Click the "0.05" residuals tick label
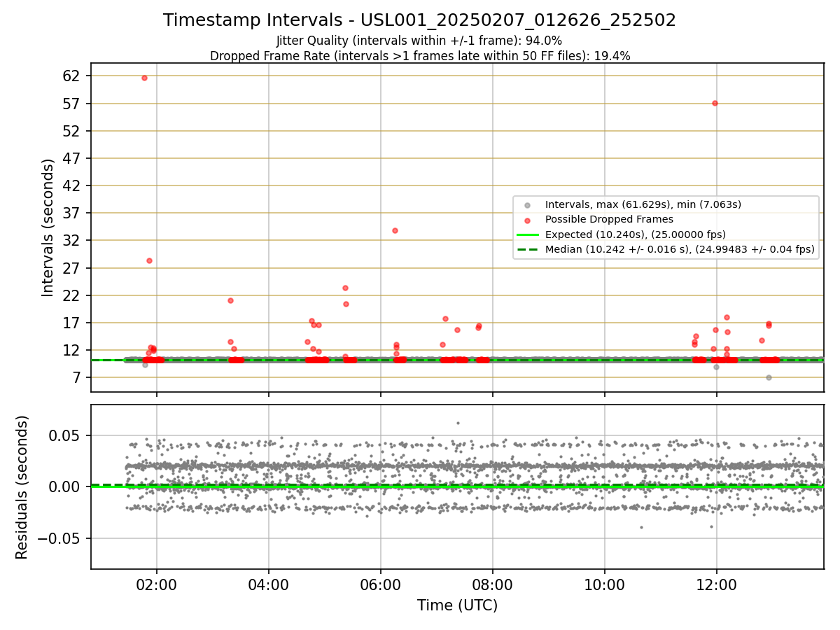 click(66, 435)
